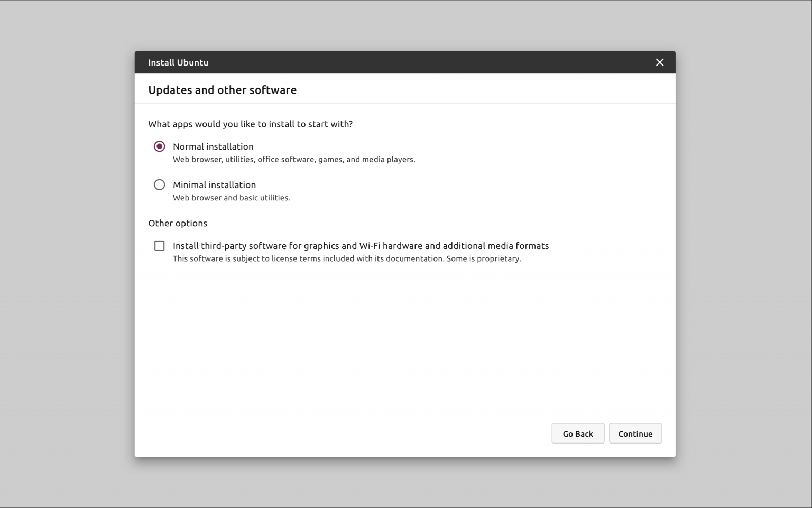The image size is (812, 508).
Task: Close the Install Ubuntu dialog
Action: (659, 62)
